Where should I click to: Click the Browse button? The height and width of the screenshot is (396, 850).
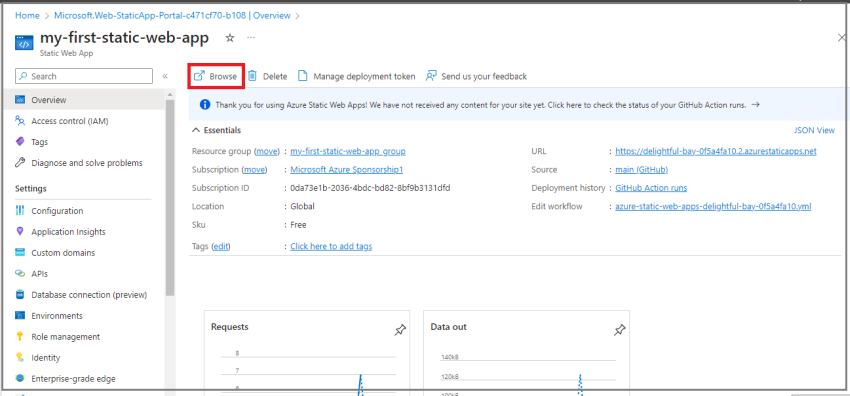[216, 76]
